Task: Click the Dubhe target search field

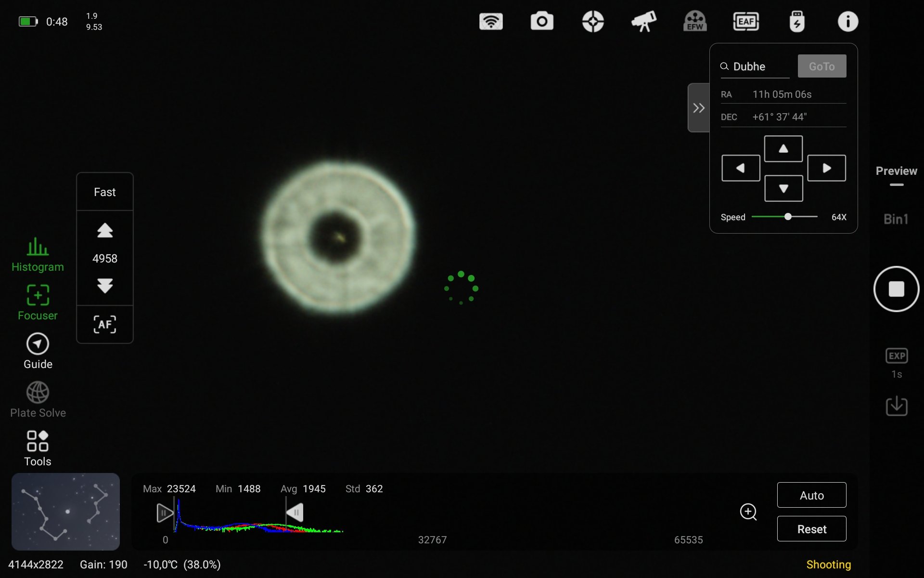Action: [x=755, y=66]
